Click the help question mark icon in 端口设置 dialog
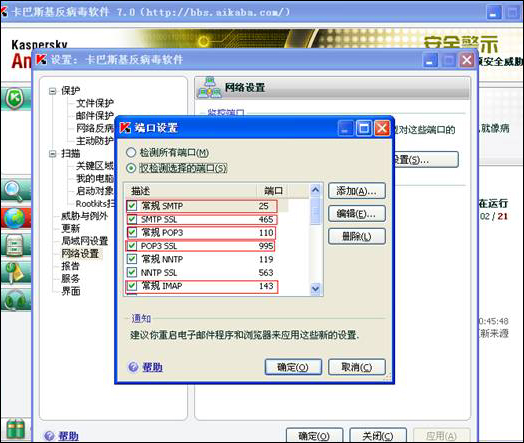Screen dimensions: 524x443 tap(133, 367)
